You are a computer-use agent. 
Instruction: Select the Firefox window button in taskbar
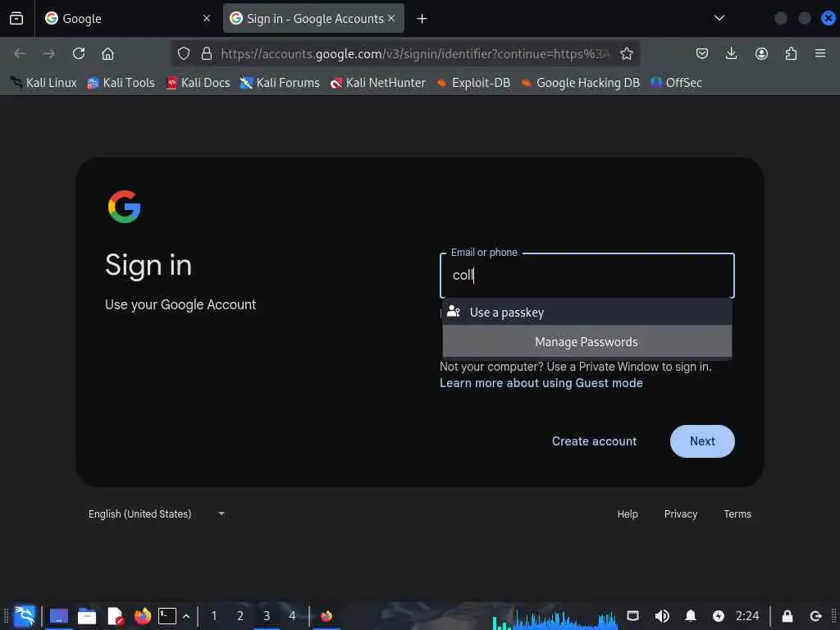326,616
